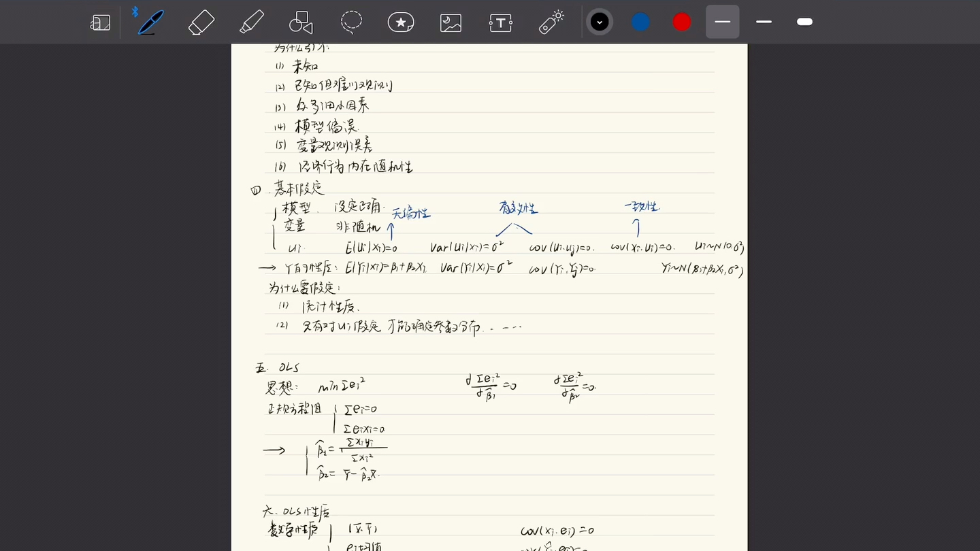
Task: Click the handwritten heading '基本假定'
Action: point(299,188)
